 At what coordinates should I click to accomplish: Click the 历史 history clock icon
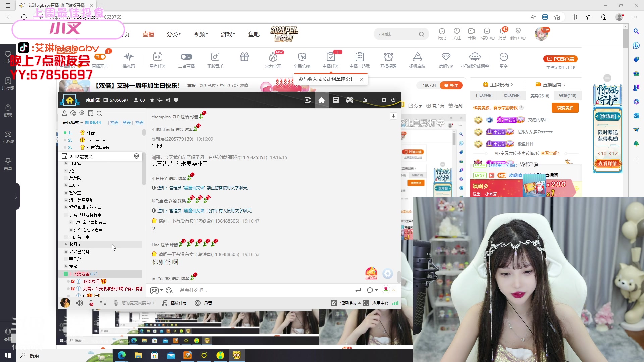pos(442,34)
